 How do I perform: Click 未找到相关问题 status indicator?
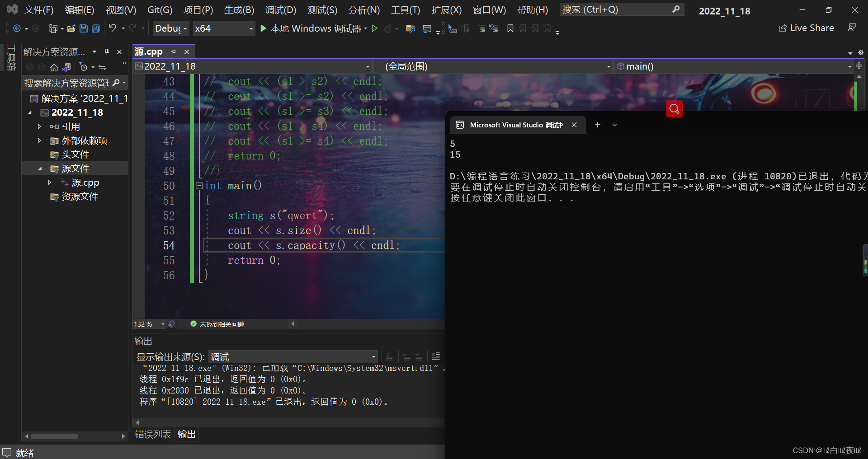tap(217, 324)
